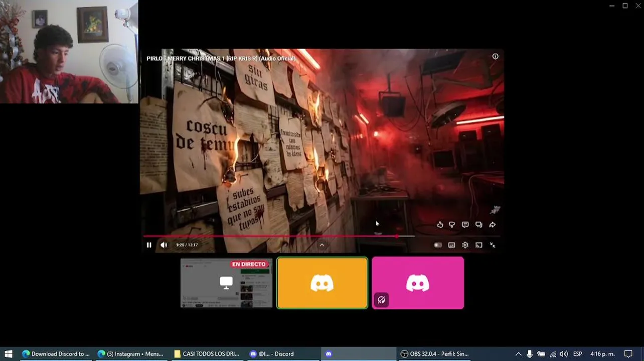
Task: Open the Wi-Fi network tray icon
Action: pyautogui.click(x=553, y=354)
